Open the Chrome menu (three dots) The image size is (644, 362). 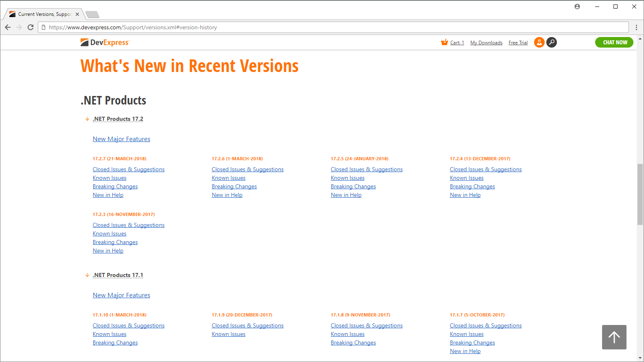point(637,27)
